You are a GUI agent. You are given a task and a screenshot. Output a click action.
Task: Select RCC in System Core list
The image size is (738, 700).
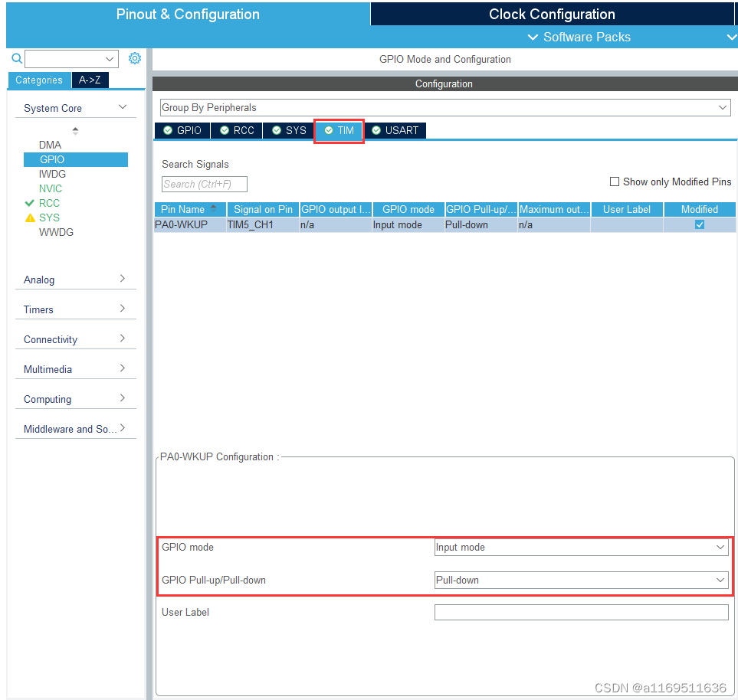click(x=49, y=203)
